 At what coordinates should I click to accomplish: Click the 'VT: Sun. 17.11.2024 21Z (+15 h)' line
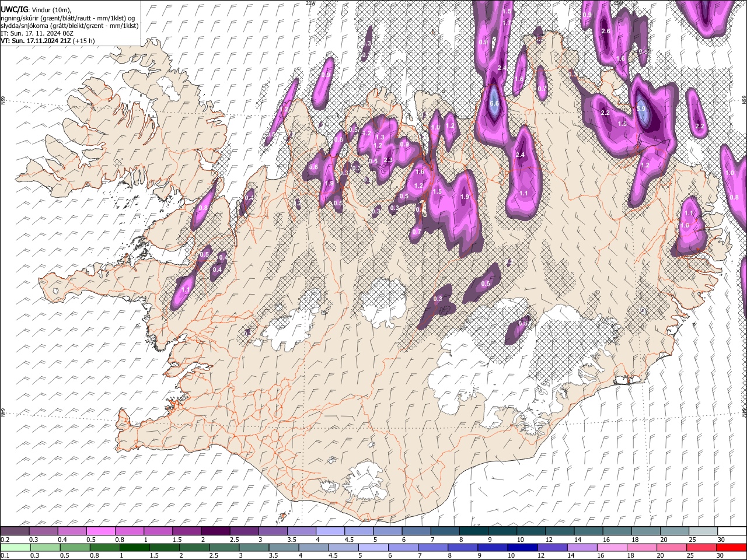click(x=48, y=41)
